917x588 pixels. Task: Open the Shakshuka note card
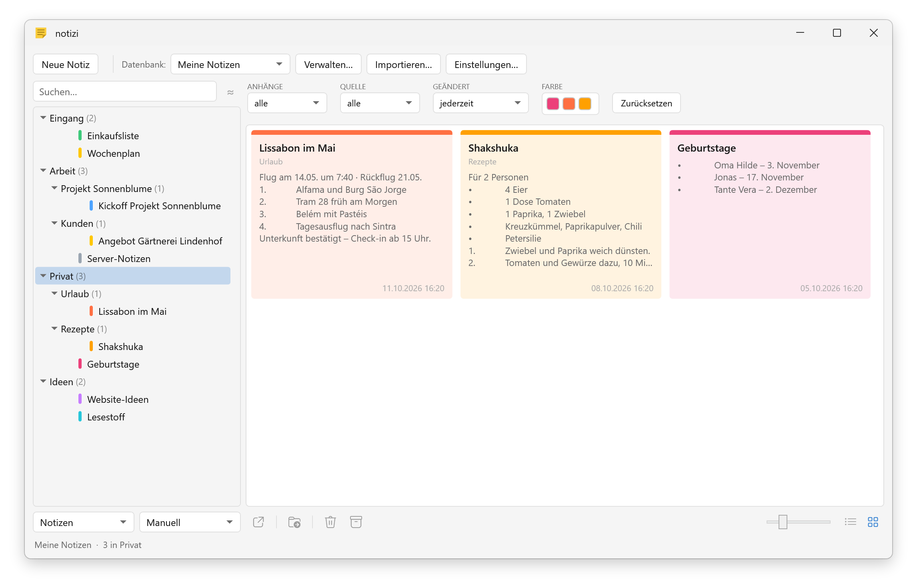(561, 214)
